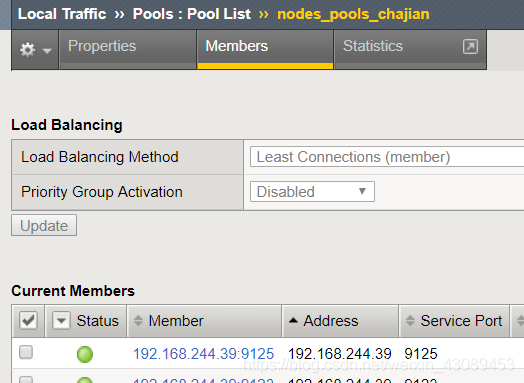The height and width of the screenshot is (383, 524).
Task: Open the gear settings menu
Action: [27, 50]
